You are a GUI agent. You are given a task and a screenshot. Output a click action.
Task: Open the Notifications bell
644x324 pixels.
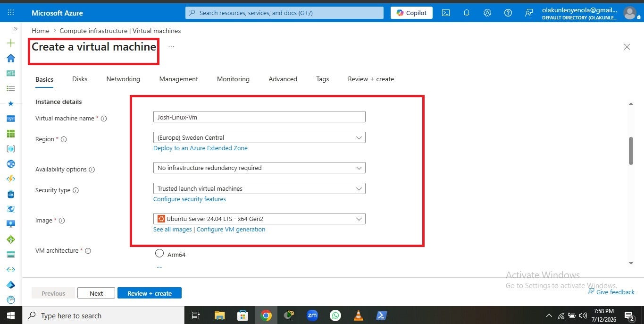[x=467, y=13]
